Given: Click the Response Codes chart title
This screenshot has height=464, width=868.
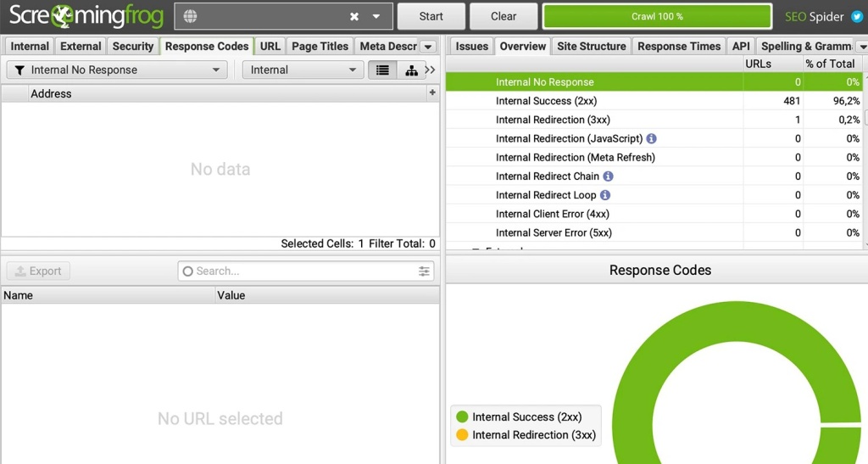Looking at the screenshot, I should tap(659, 271).
